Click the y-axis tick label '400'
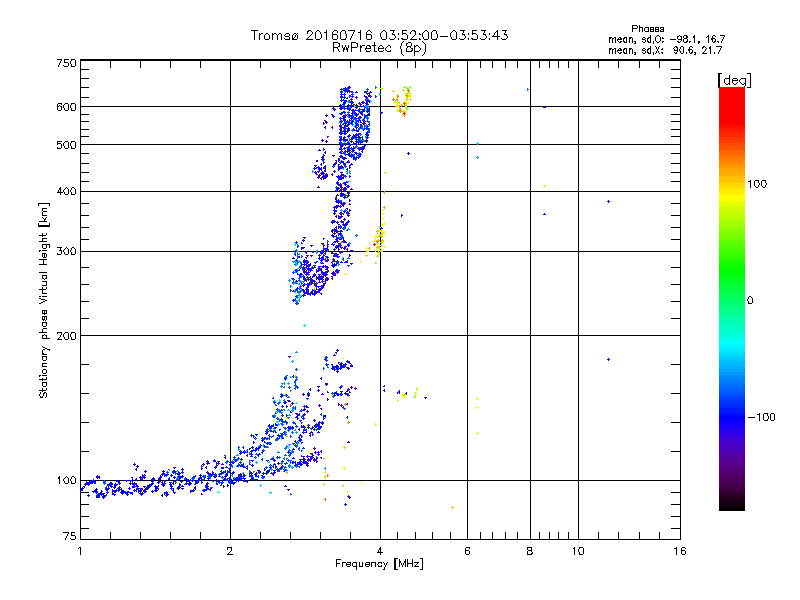The width and height of the screenshot is (800, 600). point(66,192)
